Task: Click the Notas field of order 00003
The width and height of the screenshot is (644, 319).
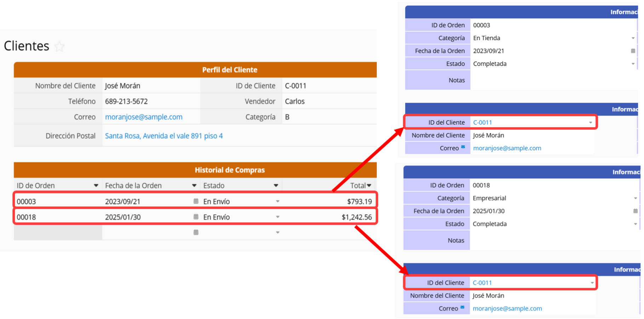Action: pyautogui.click(x=554, y=80)
